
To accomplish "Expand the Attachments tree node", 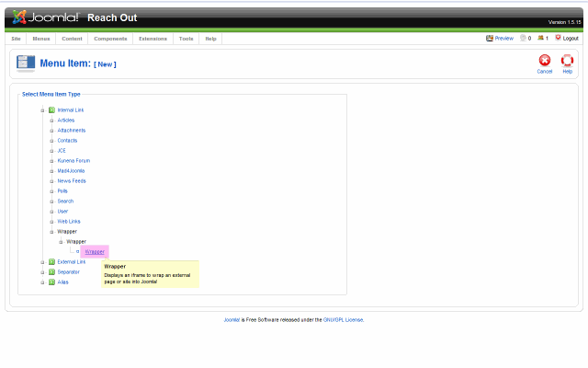I will [51, 131].
